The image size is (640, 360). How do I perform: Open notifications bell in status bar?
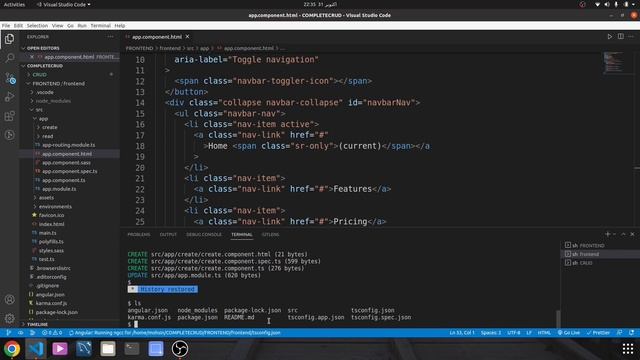(631, 333)
